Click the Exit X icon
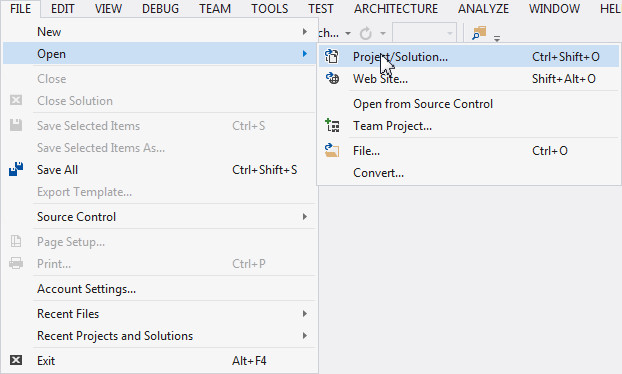The height and width of the screenshot is (374, 622). pos(16,360)
